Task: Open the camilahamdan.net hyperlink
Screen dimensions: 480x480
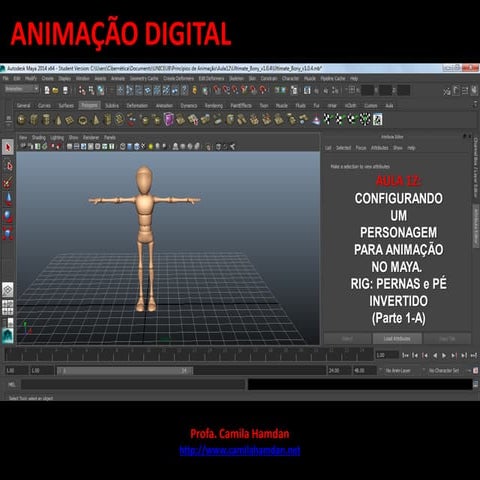Action: [240, 451]
